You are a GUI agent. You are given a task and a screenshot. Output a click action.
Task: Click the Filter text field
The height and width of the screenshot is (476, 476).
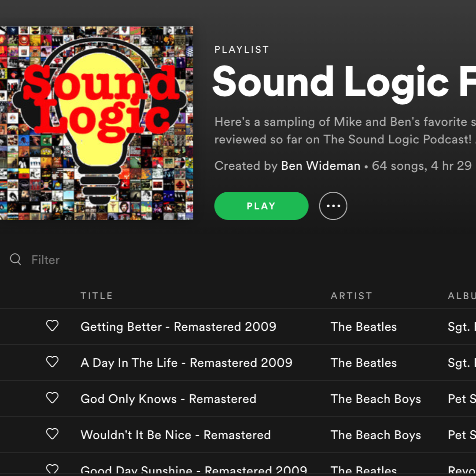click(46, 260)
